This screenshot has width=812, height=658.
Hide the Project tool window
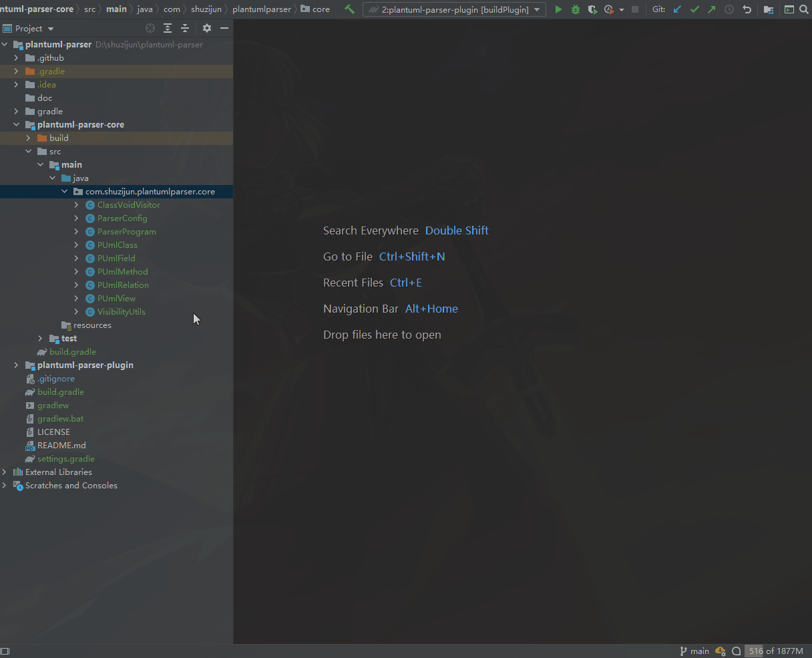pos(224,28)
